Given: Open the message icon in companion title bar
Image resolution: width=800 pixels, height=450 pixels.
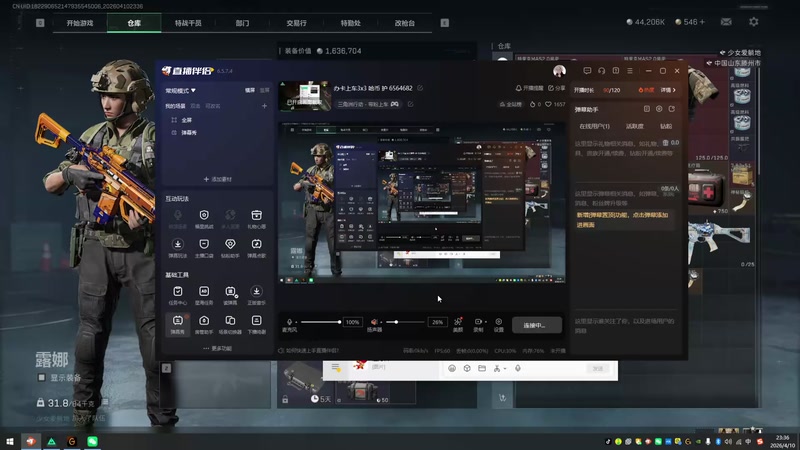Looking at the screenshot, I should (587, 71).
